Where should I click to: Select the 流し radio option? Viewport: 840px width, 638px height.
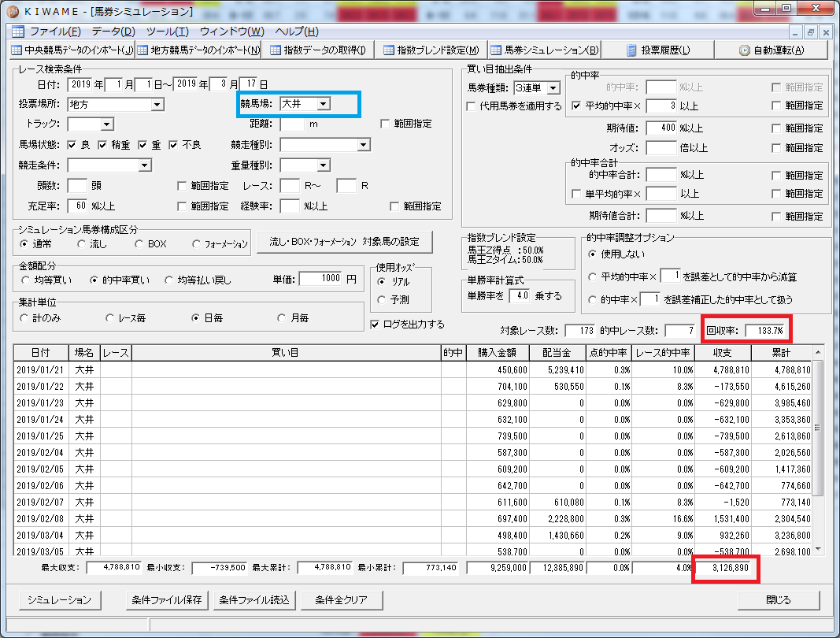click(x=81, y=244)
